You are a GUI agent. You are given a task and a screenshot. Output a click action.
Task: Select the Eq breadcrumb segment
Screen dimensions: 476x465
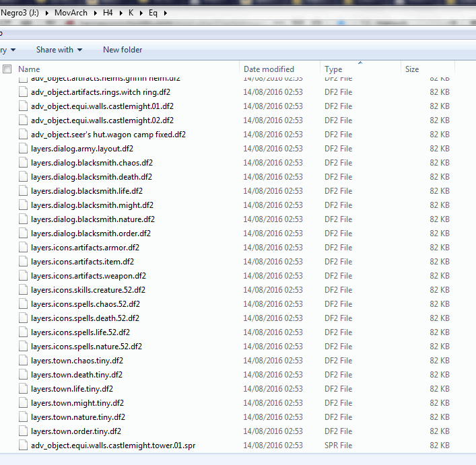tap(153, 13)
